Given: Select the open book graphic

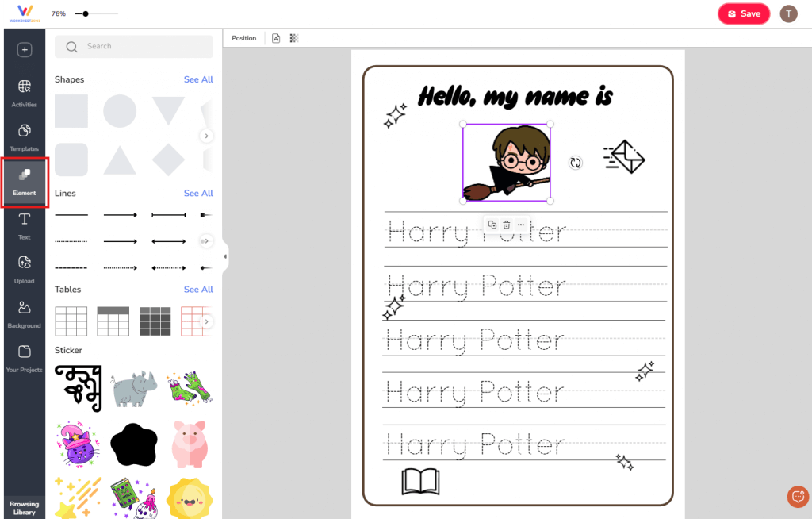Looking at the screenshot, I should point(420,482).
